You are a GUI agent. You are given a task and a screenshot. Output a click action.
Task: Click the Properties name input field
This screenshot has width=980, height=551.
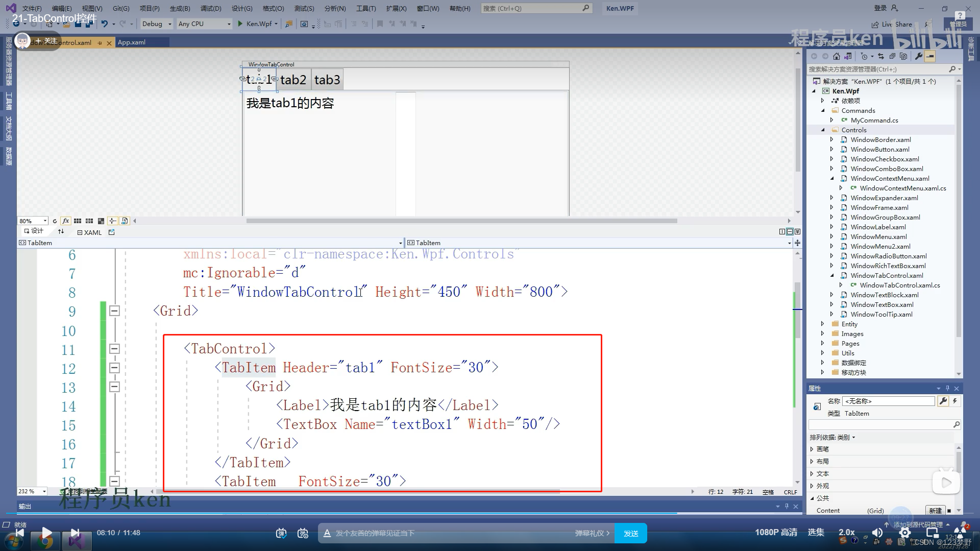[888, 401]
